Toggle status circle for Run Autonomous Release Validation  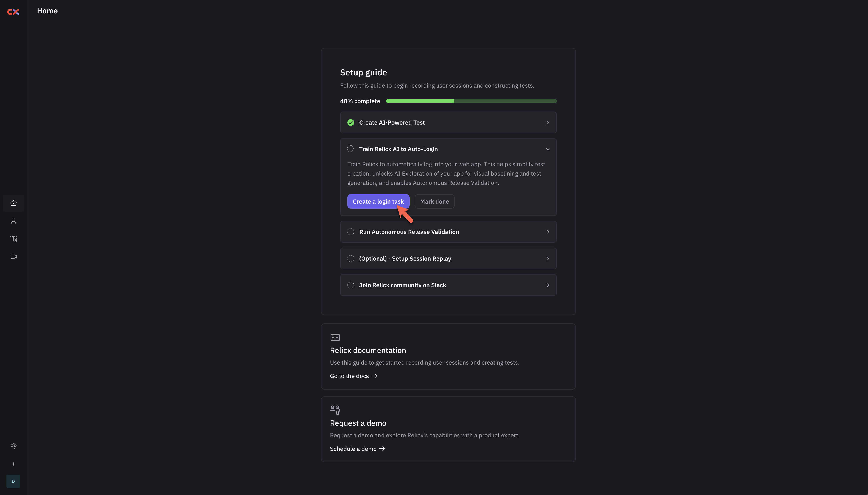351,232
